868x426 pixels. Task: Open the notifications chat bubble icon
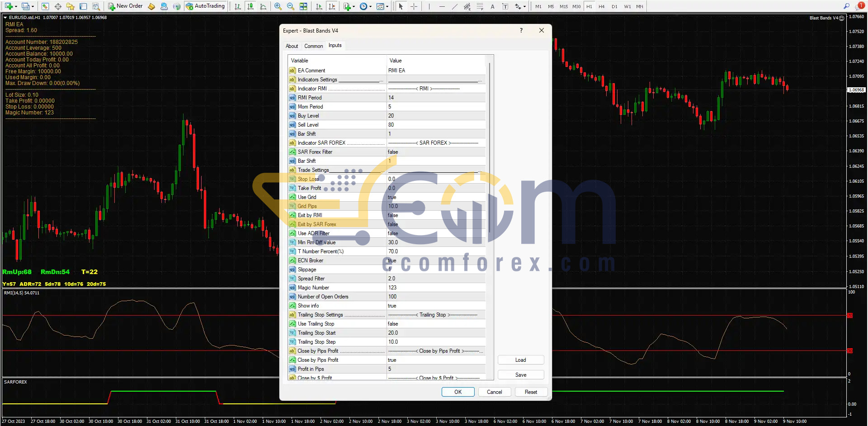coord(860,6)
